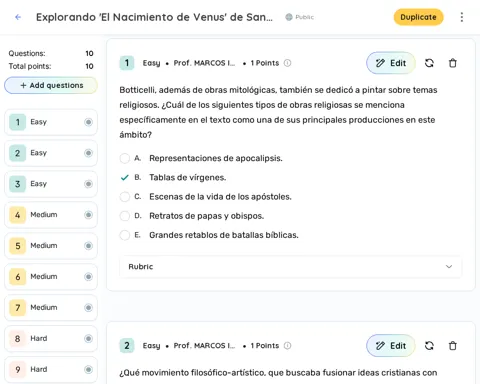Open the three-dot more options menu

462,17
